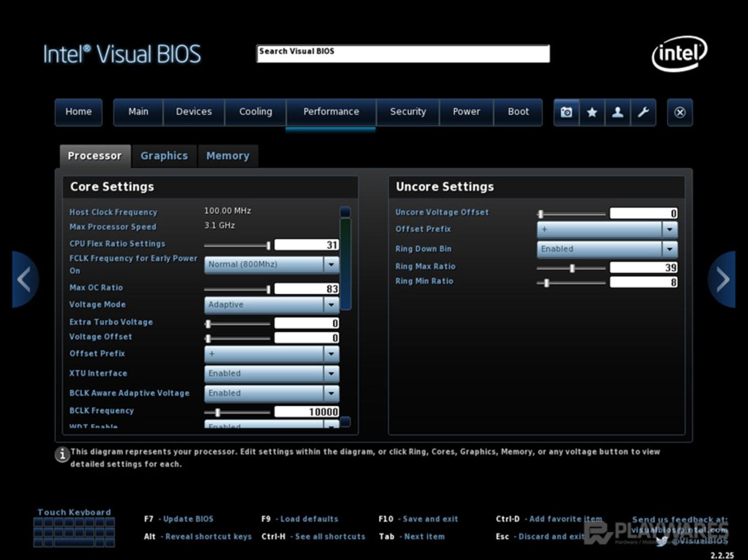Open the Main menu tab
Viewport: 748px width, 560px height.
139,112
